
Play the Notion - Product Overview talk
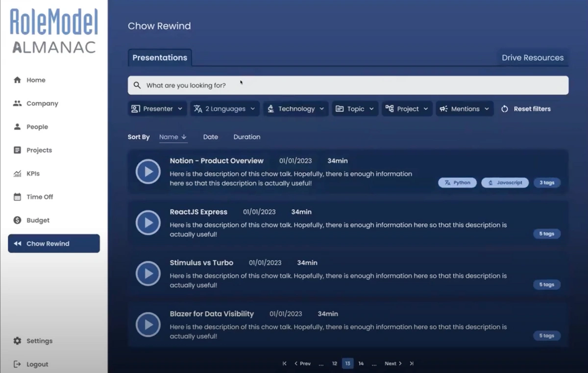pyautogui.click(x=148, y=172)
